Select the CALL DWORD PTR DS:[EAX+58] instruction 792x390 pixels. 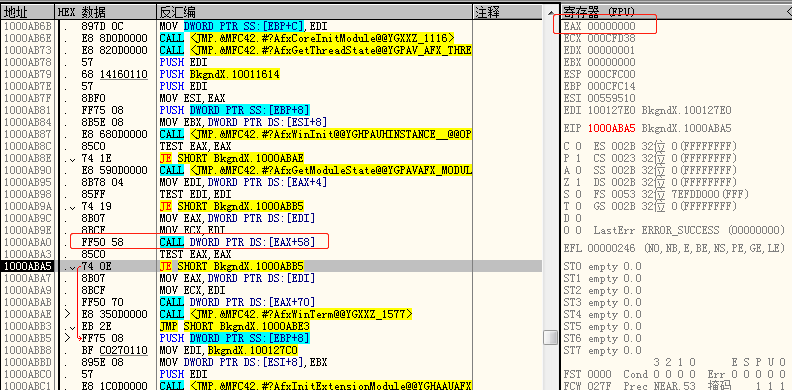[x=237, y=242]
